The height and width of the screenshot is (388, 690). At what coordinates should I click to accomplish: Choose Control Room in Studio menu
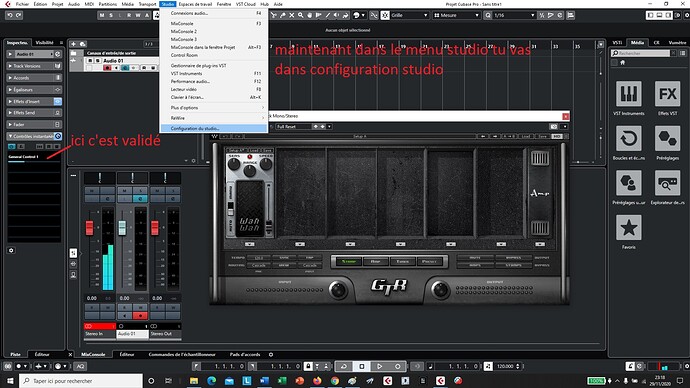(x=213, y=55)
